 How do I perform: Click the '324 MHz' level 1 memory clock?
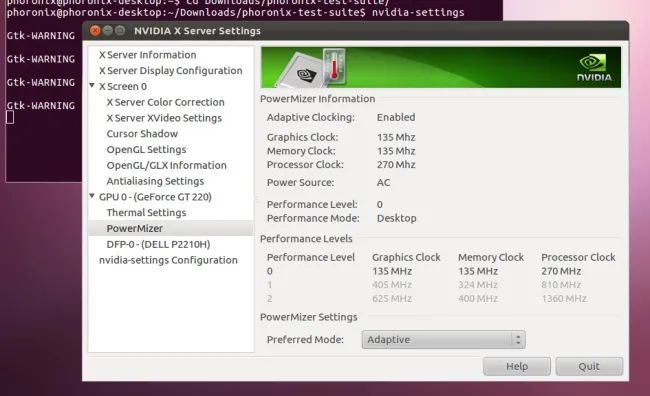(478, 285)
